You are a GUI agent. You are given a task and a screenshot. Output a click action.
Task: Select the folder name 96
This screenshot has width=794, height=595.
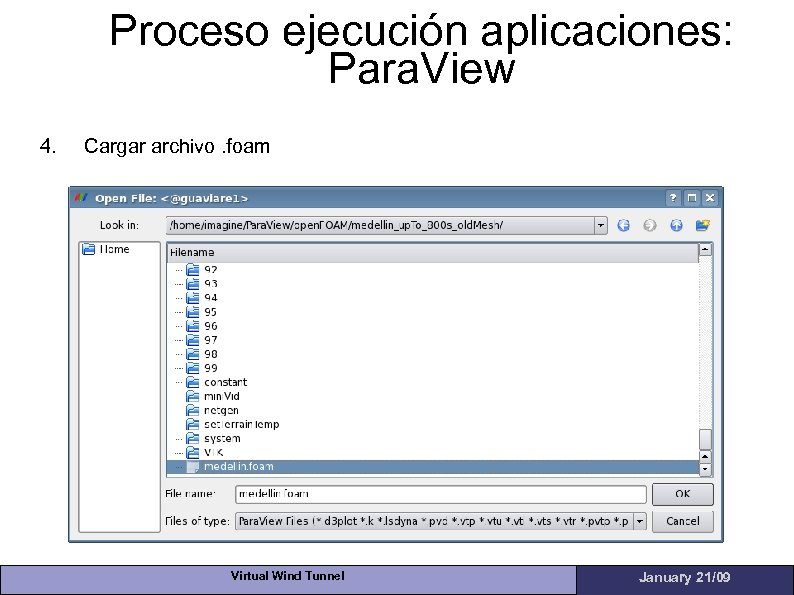[211, 326]
